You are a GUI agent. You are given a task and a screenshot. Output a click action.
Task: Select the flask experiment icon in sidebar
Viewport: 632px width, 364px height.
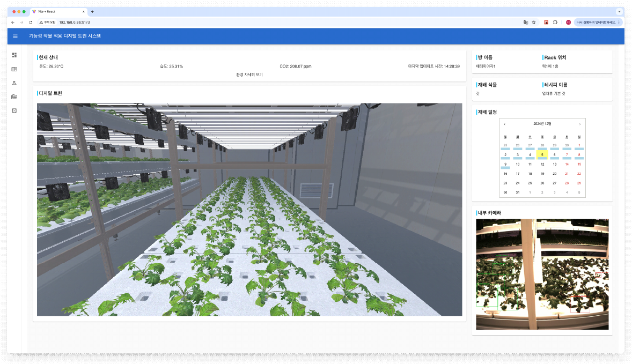tap(14, 83)
